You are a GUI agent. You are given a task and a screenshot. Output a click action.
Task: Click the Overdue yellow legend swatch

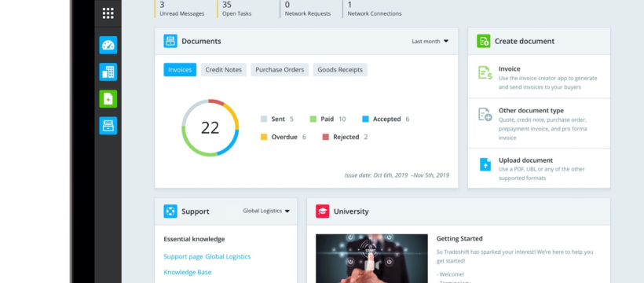pyautogui.click(x=264, y=137)
